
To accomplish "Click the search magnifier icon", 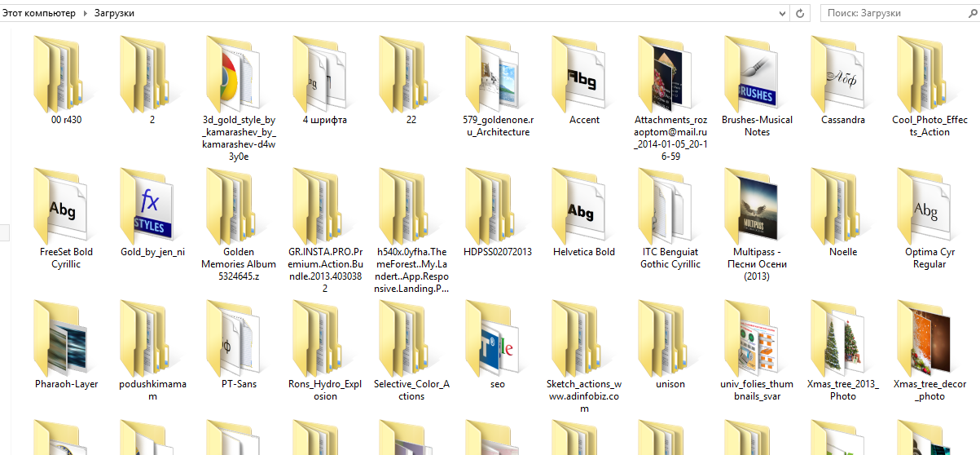I will click(x=973, y=13).
